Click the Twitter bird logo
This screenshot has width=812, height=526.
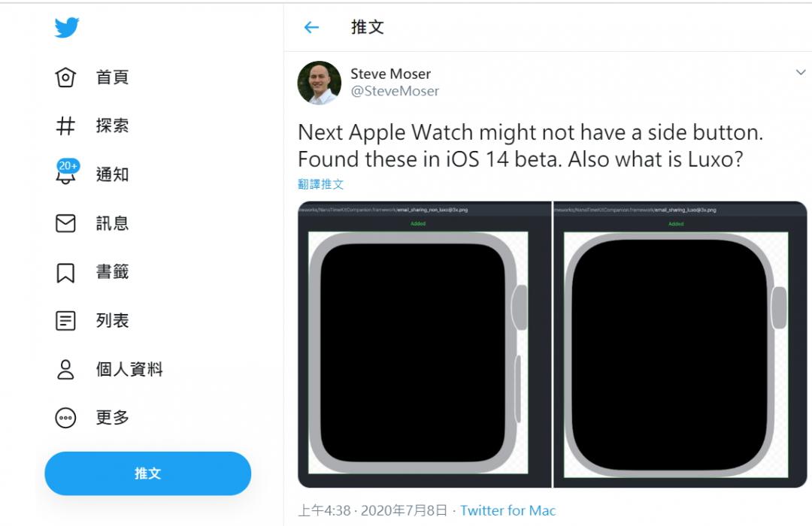point(67,28)
